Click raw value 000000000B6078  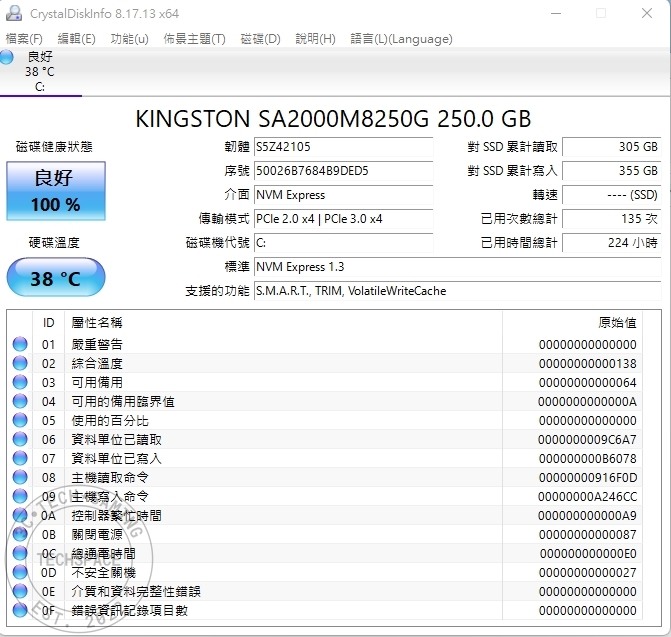pyautogui.click(x=588, y=459)
